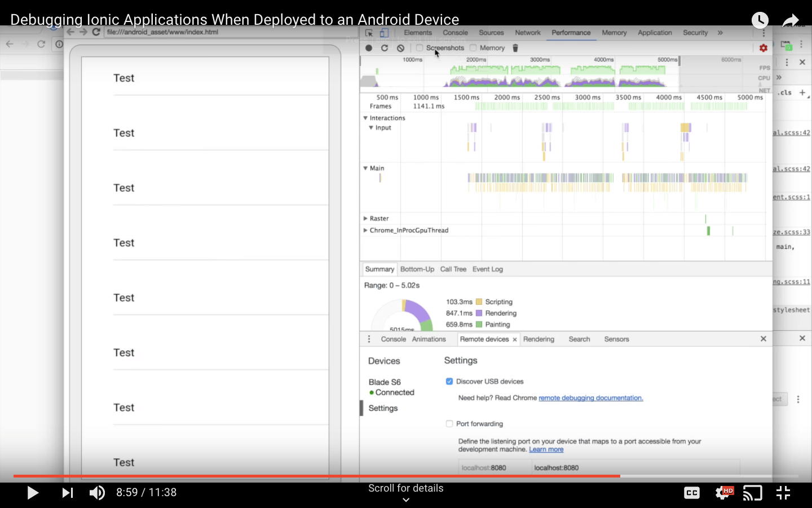
Task: Toggle device toolbar icon
Action: (384, 33)
